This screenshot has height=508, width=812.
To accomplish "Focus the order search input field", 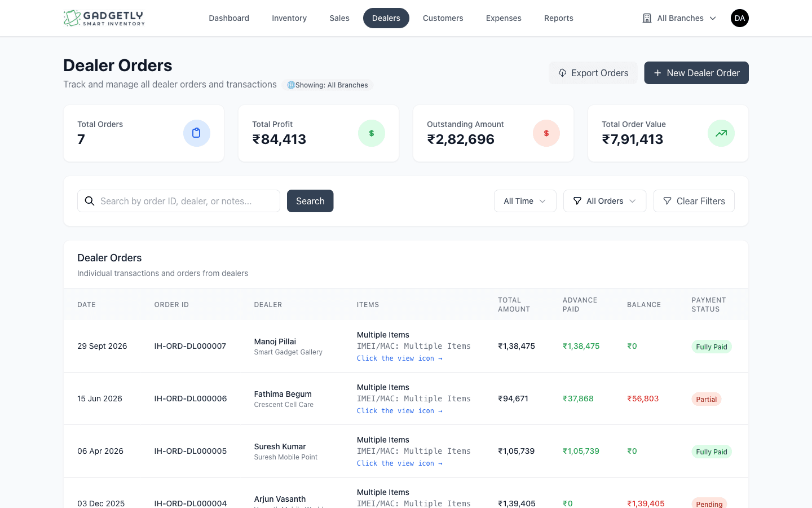I will pos(179,201).
